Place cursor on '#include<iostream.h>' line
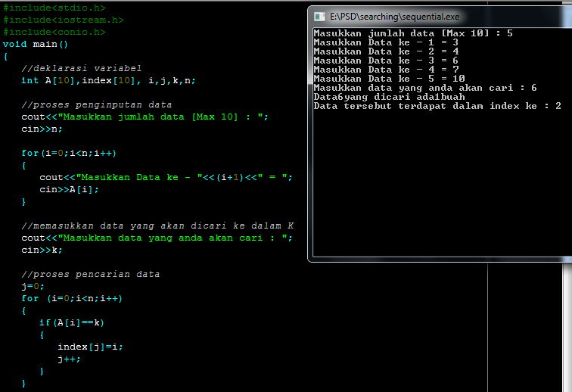The height and width of the screenshot is (392, 572). [x=64, y=20]
